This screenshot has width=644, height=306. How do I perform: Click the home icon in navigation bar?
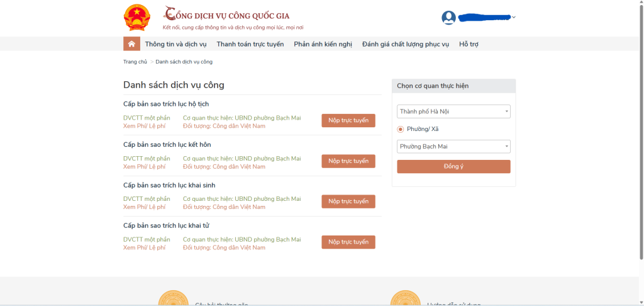click(x=131, y=44)
